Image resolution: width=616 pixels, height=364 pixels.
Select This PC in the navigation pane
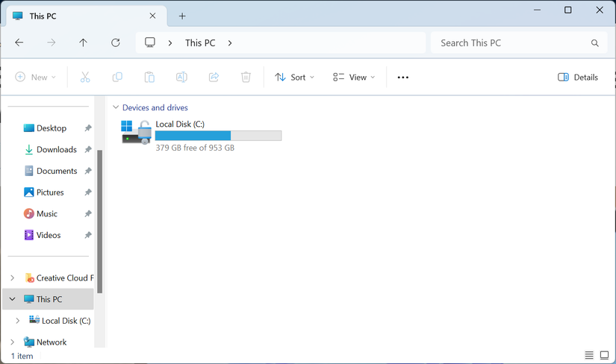(49, 299)
